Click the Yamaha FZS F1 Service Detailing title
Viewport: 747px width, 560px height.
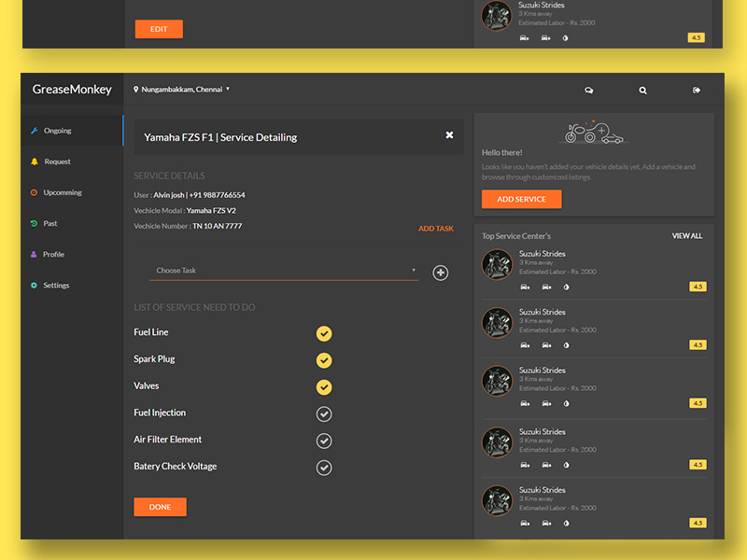point(220,137)
